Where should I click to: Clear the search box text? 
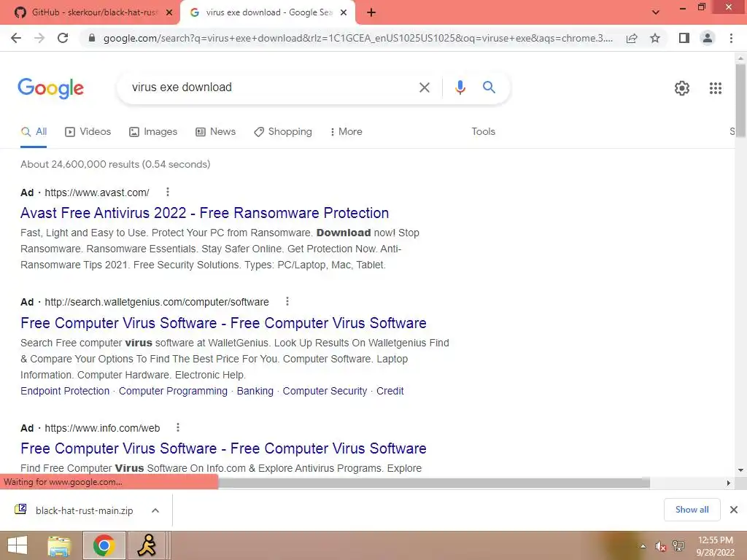click(x=424, y=87)
